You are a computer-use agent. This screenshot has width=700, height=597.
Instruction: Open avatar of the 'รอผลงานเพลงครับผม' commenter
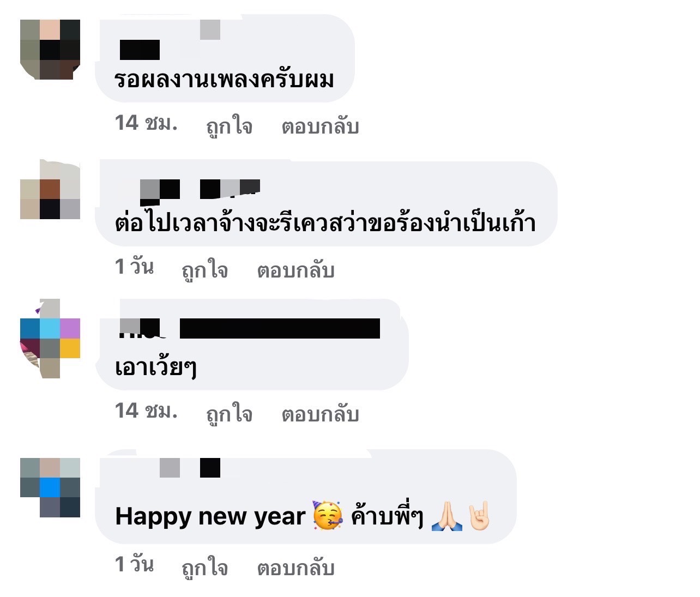click(50, 50)
